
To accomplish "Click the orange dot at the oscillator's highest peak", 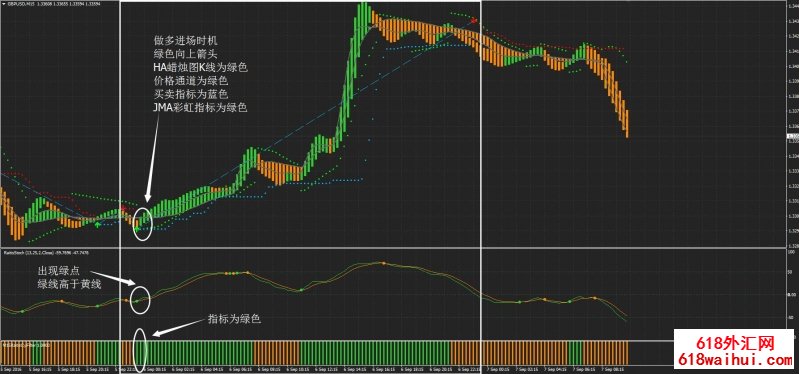I will [x=384, y=263].
